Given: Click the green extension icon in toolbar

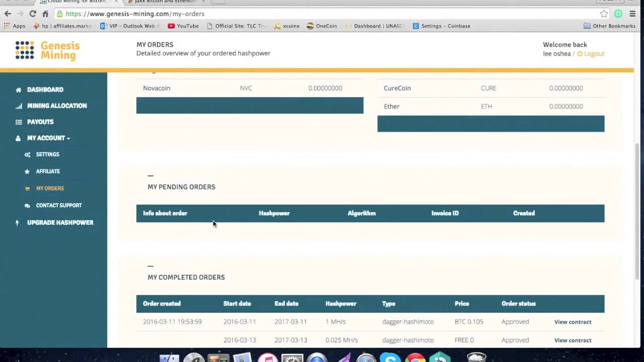Looking at the screenshot, I should 618,14.
